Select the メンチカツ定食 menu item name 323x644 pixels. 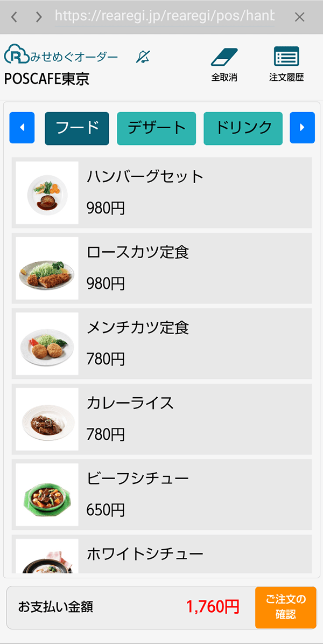pyautogui.click(x=138, y=328)
